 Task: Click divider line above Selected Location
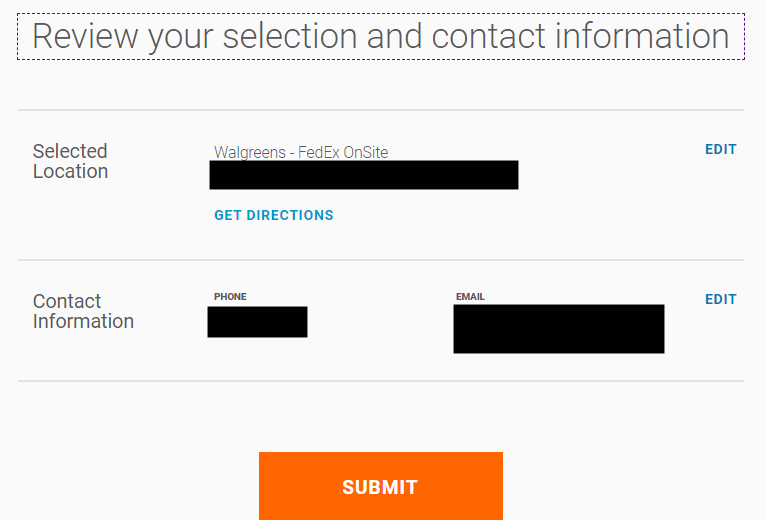point(381,110)
